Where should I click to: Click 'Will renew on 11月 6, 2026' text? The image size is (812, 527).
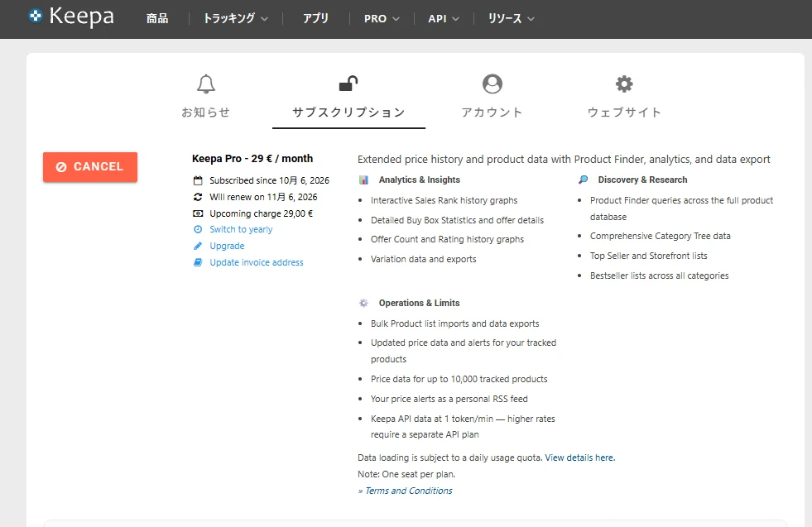coord(263,197)
